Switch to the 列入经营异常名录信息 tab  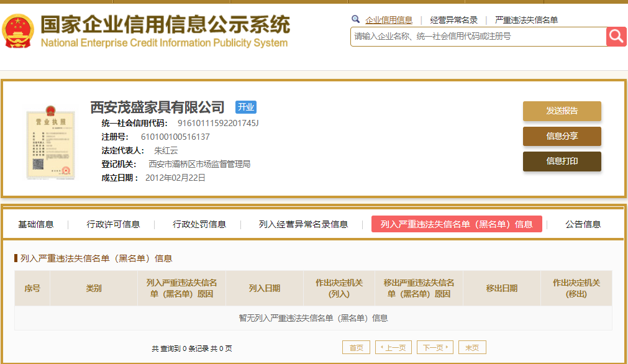pos(303,224)
